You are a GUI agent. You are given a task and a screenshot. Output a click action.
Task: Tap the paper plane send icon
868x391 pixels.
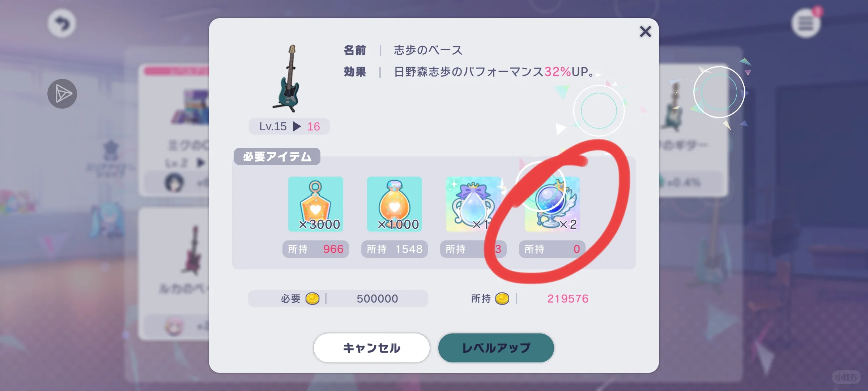click(62, 94)
